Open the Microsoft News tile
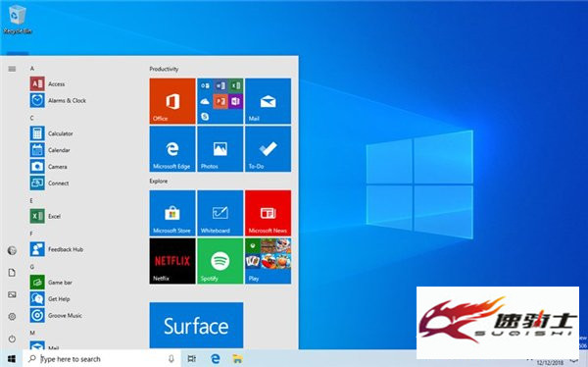This screenshot has height=367, width=588. (268, 213)
